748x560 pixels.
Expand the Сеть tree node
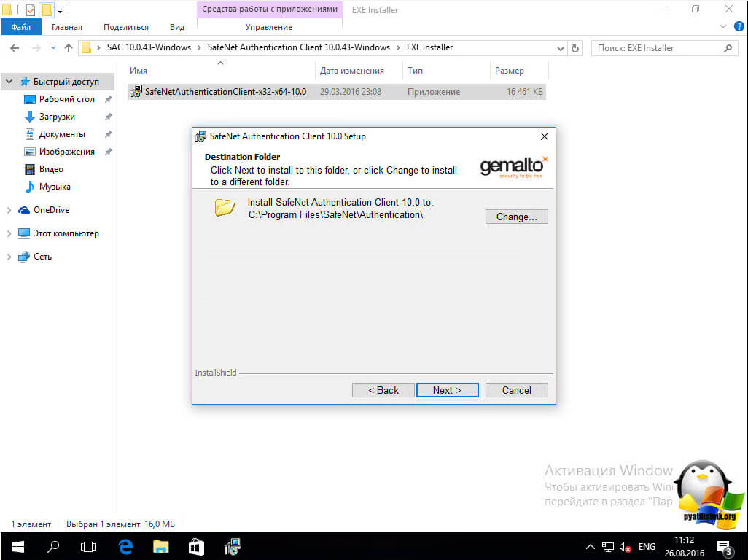(x=9, y=257)
